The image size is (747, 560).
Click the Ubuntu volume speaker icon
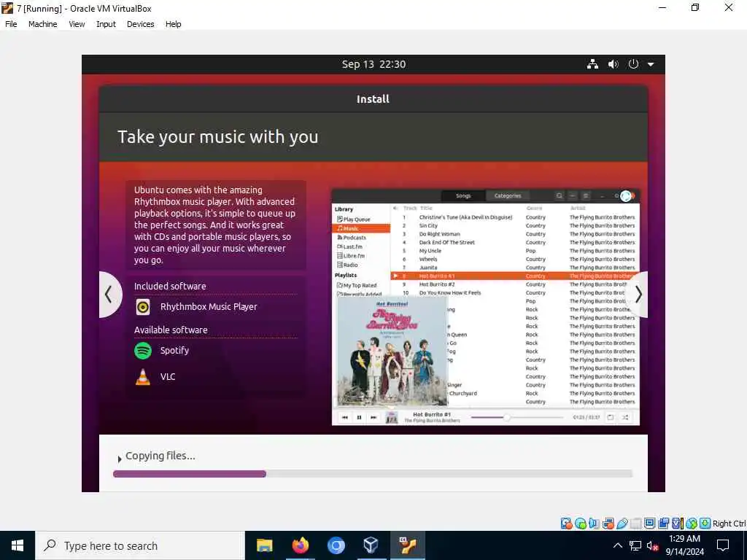[x=613, y=64]
